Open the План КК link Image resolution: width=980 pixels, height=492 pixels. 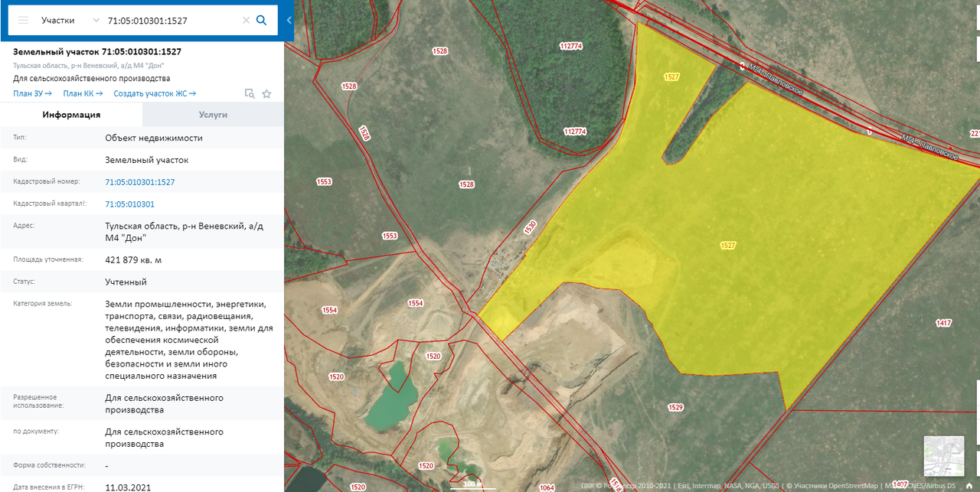click(x=83, y=94)
